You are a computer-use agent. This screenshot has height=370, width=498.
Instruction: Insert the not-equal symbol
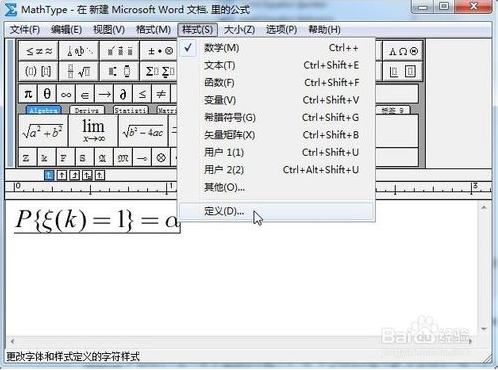pyautogui.click(x=161, y=94)
